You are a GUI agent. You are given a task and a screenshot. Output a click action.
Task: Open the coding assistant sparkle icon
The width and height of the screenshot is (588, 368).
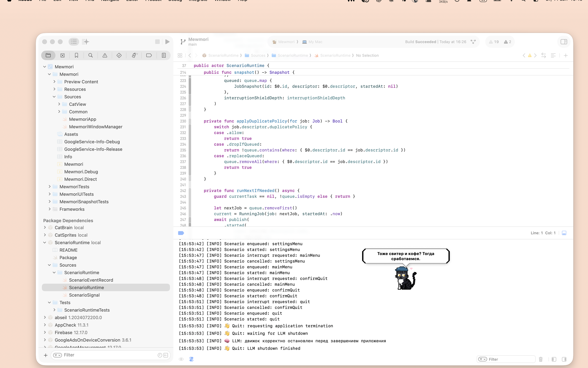(x=85, y=42)
